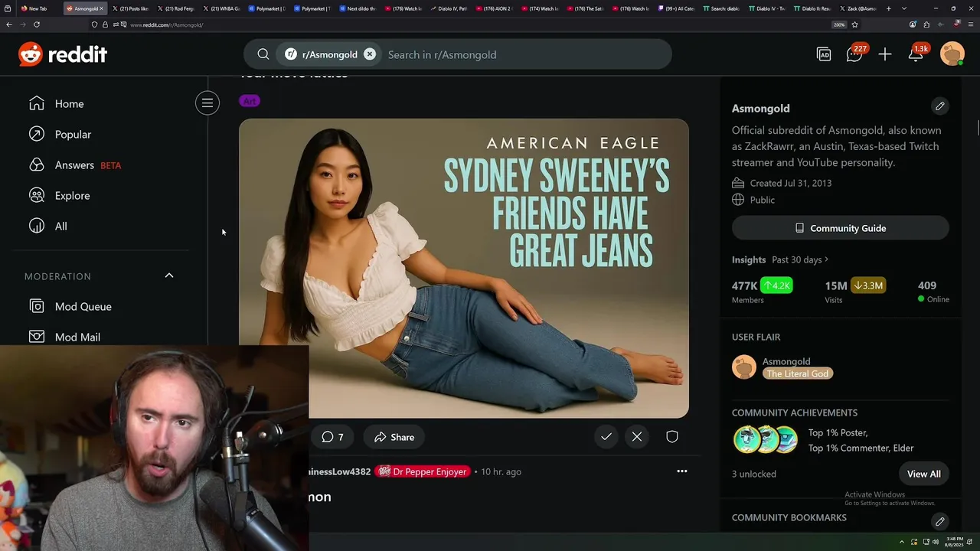Reset the 200% zoom indicator
The height and width of the screenshot is (551, 980).
click(839, 24)
